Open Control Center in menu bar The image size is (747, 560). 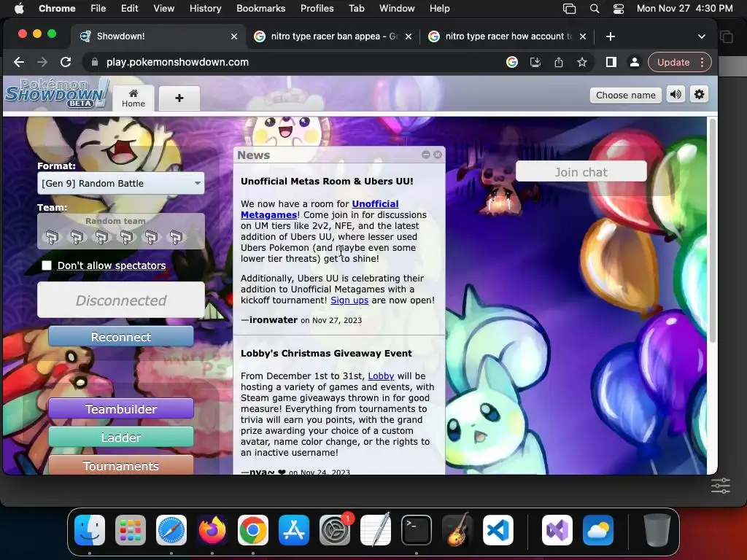click(x=619, y=8)
